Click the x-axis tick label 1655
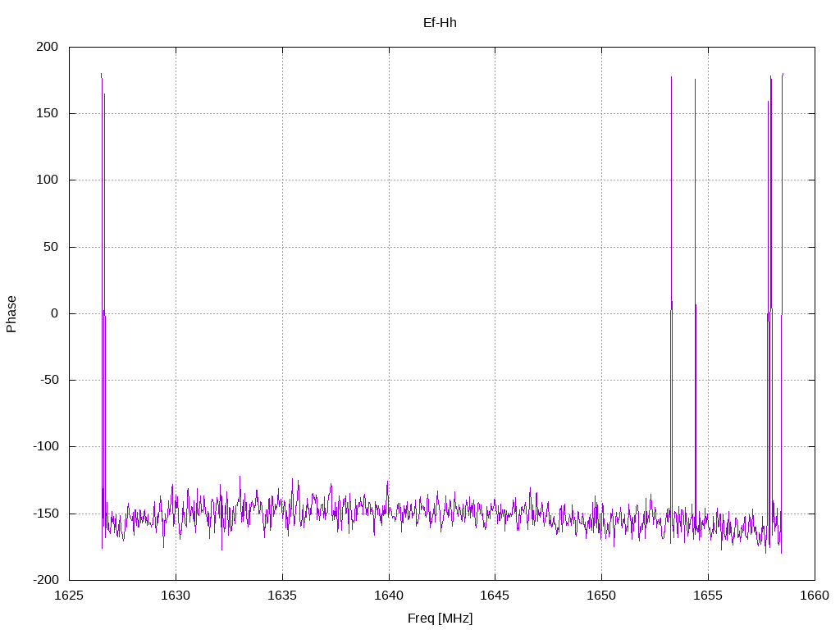This screenshot has width=840, height=630. [x=708, y=596]
